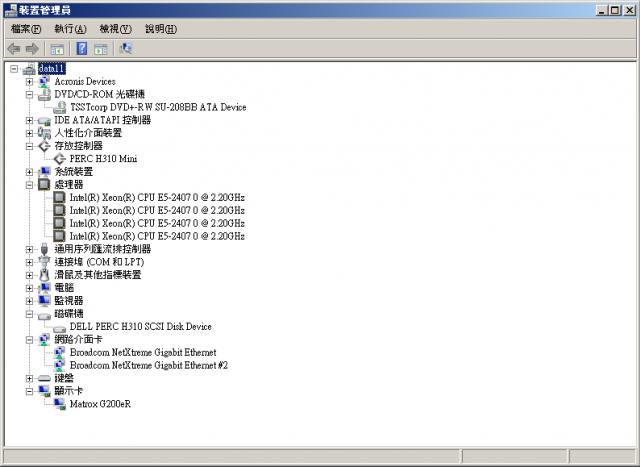The height and width of the screenshot is (467, 640).
Task: Select Broadcom NetXtreme Gigabit Ethernet #2
Action: 149,365
